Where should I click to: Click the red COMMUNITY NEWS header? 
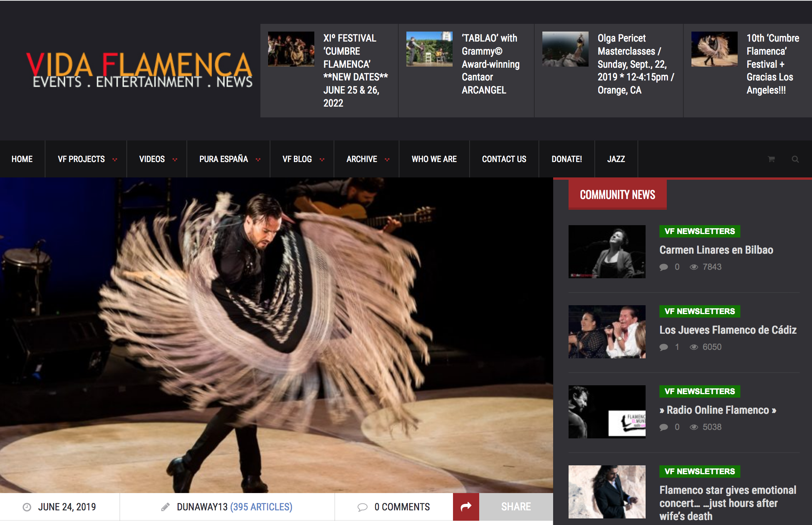617,194
